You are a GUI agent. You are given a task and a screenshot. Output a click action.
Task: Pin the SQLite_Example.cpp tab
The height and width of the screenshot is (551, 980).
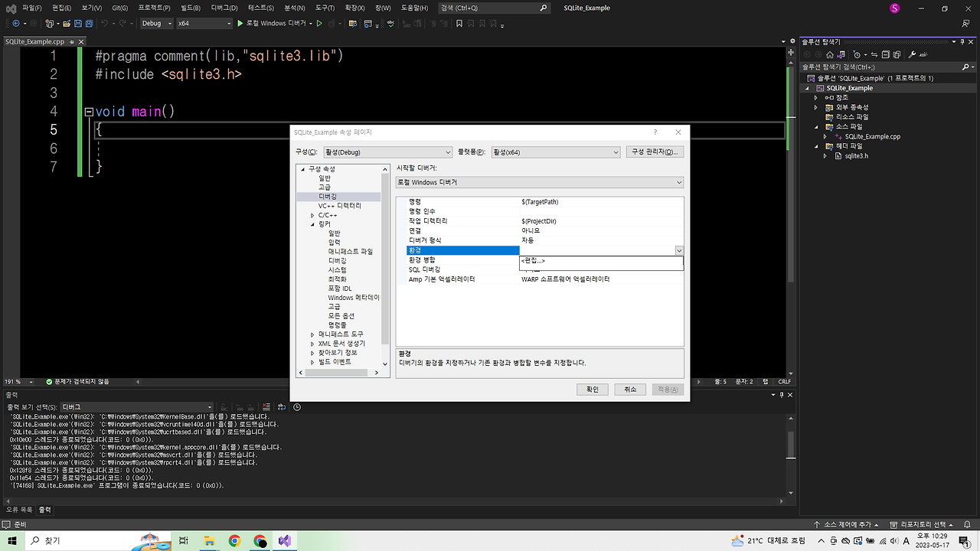coord(72,41)
